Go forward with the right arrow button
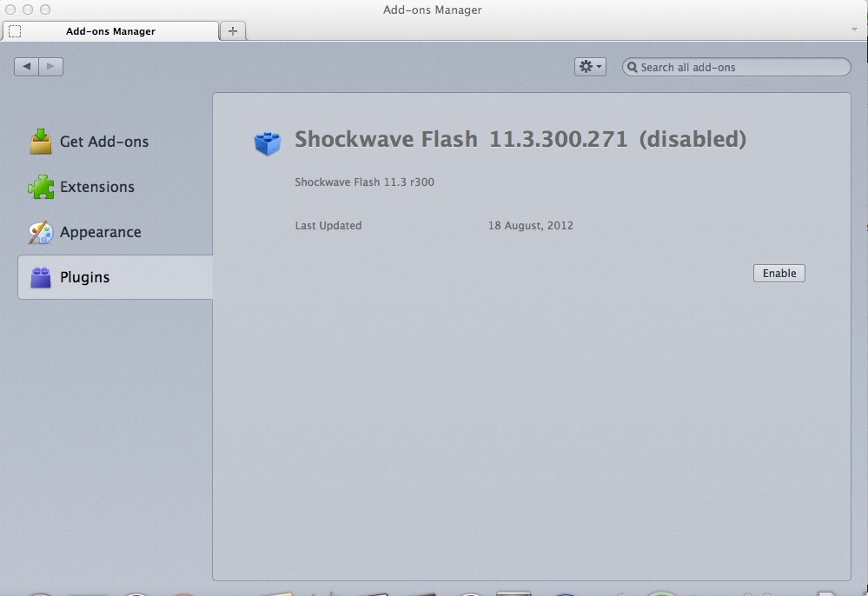 (51, 66)
